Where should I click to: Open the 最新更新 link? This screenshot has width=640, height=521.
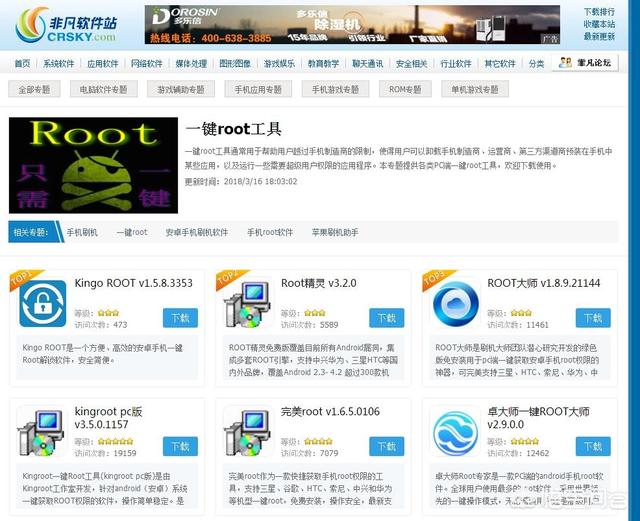point(599,36)
